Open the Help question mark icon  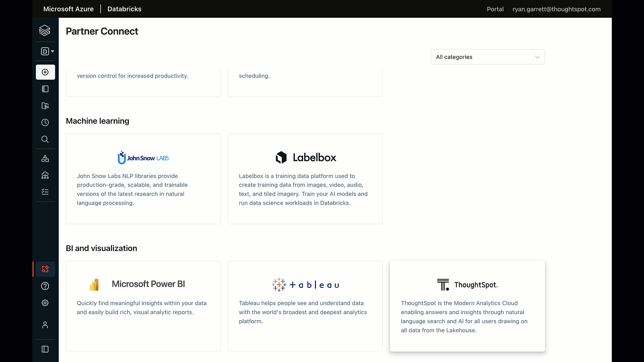[45, 286]
